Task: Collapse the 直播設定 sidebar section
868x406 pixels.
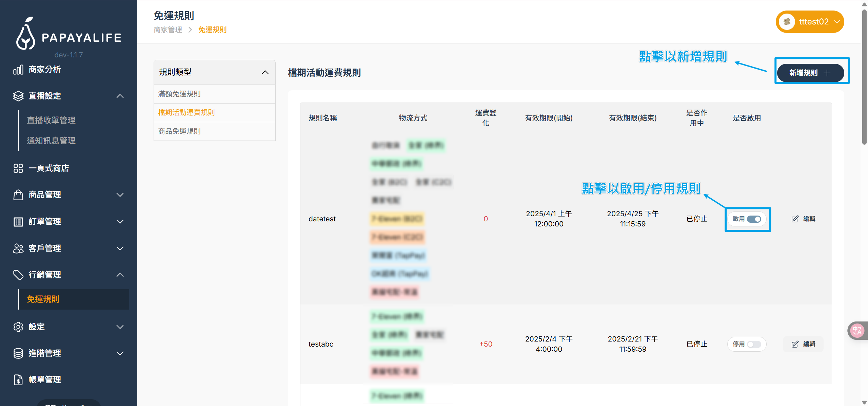Action: [x=120, y=96]
